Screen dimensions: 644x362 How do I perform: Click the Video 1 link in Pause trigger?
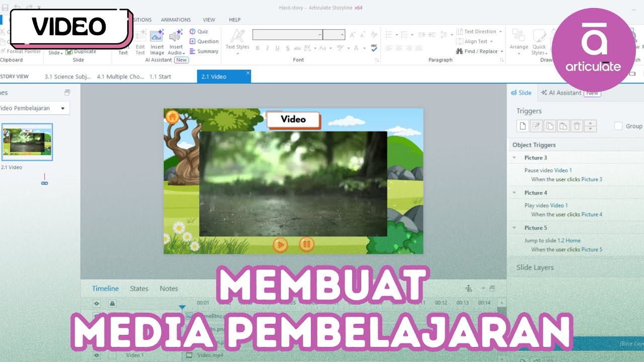pyautogui.click(x=562, y=170)
